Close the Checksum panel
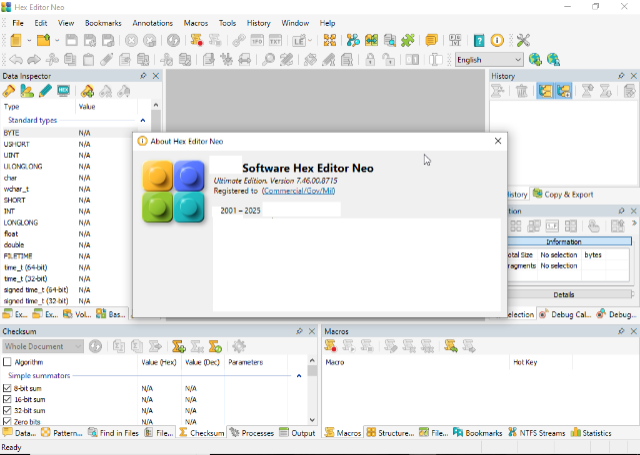The image size is (640, 455). [312, 331]
